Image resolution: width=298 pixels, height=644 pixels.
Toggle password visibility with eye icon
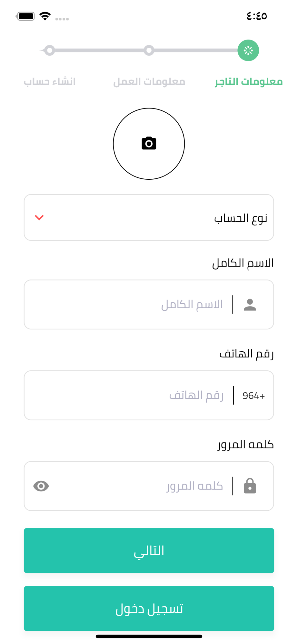coord(41,486)
